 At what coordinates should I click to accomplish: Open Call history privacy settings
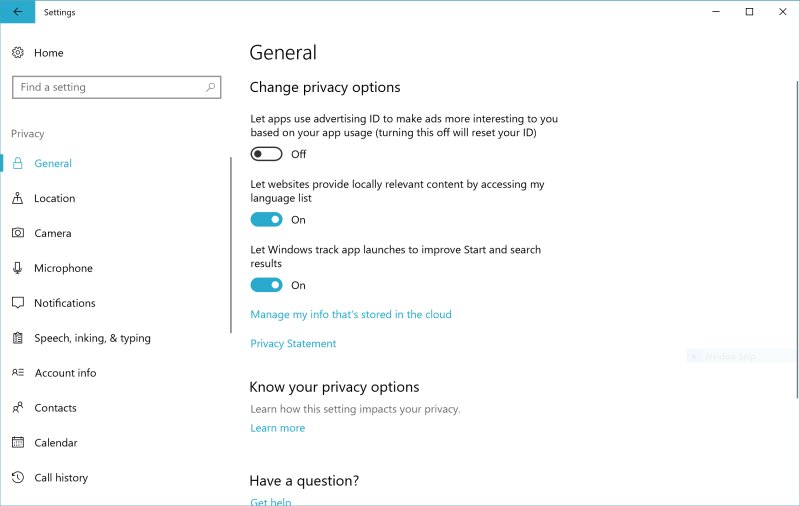point(61,478)
